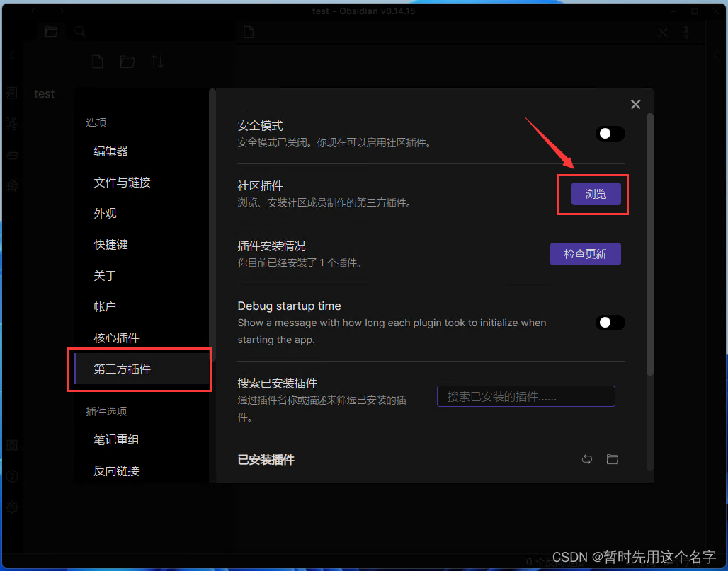The width and height of the screenshot is (728, 571).
Task: Open the 编辑器 settings tab
Action: coord(142,151)
